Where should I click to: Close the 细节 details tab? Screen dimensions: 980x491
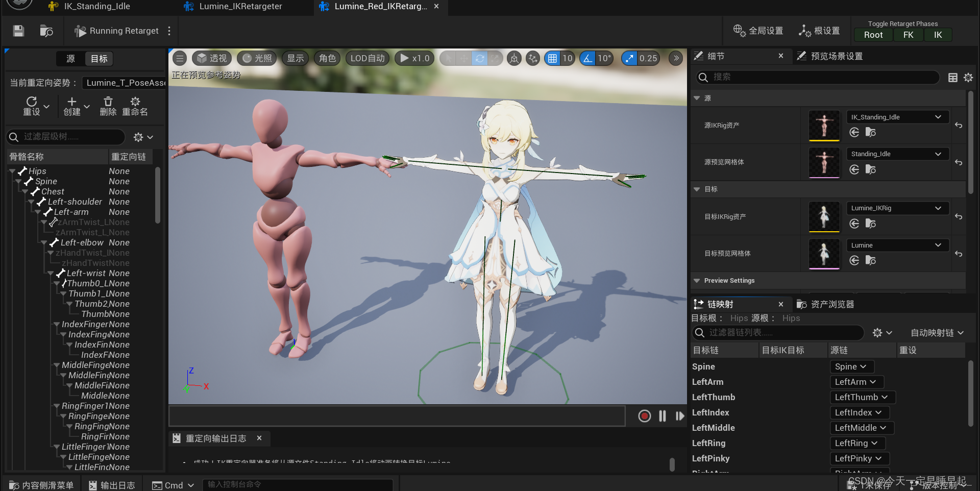coord(781,56)
